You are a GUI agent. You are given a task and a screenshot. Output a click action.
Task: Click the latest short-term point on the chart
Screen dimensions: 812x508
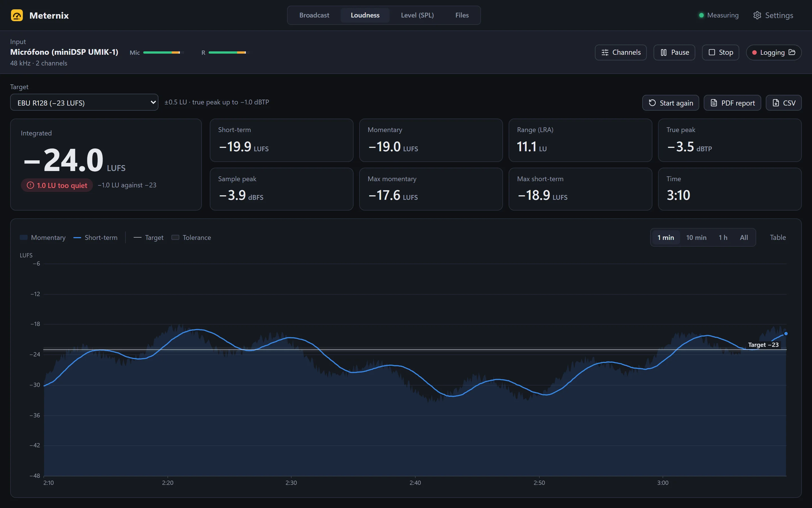(785, 334)
